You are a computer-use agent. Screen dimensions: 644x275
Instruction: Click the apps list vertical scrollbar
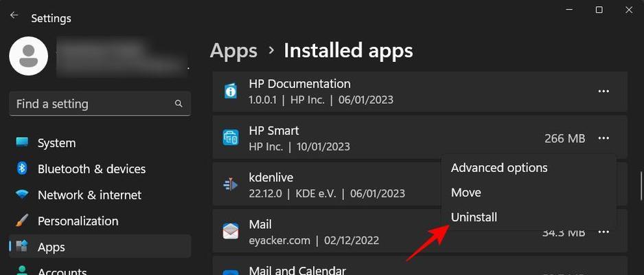coord(640,186)
